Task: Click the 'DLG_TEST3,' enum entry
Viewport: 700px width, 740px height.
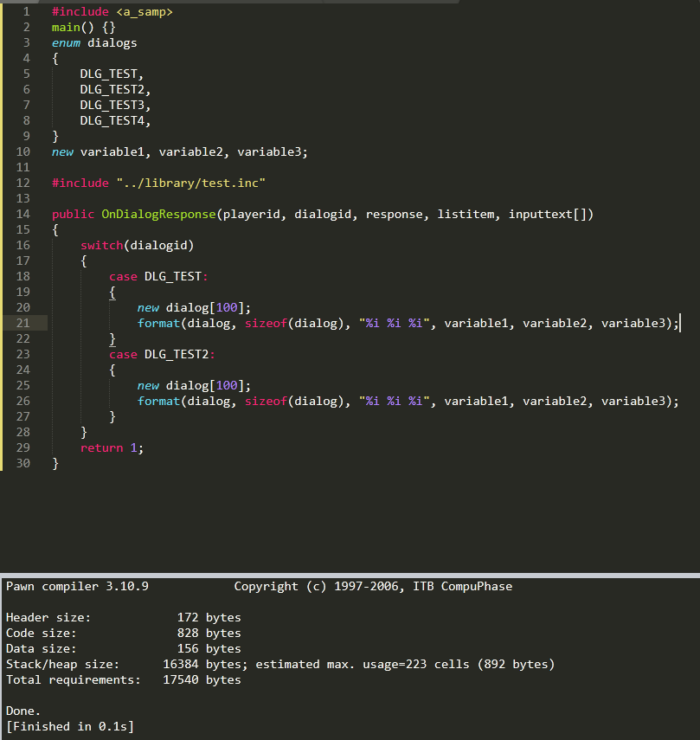Action: tap(115, 106)
